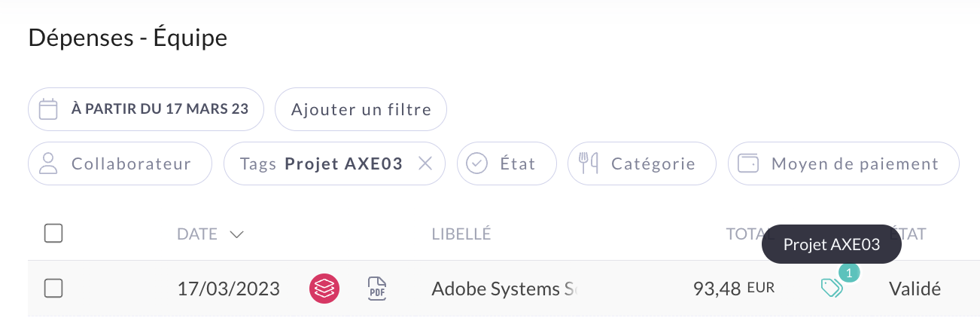Open the PDF receipt icon

(x=377, y=289)
